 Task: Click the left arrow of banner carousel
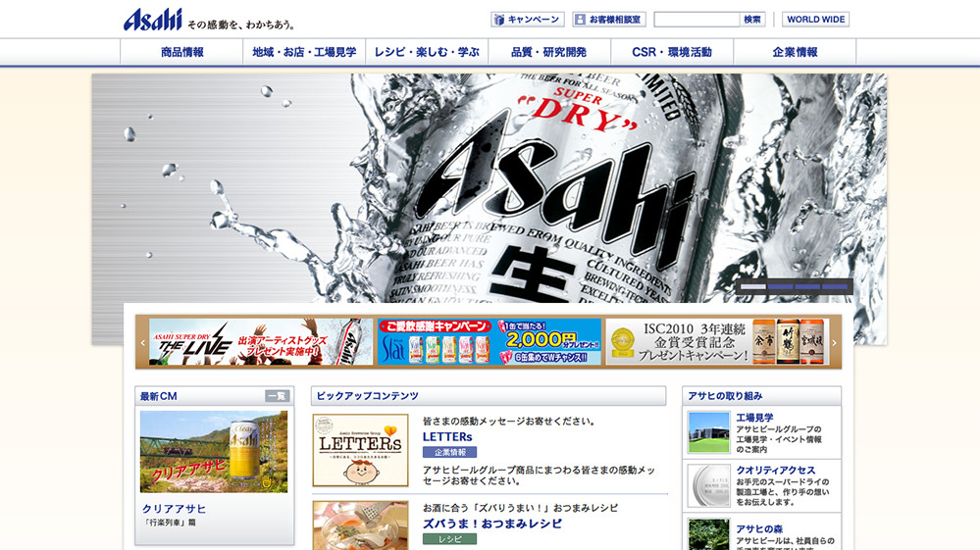142,342
